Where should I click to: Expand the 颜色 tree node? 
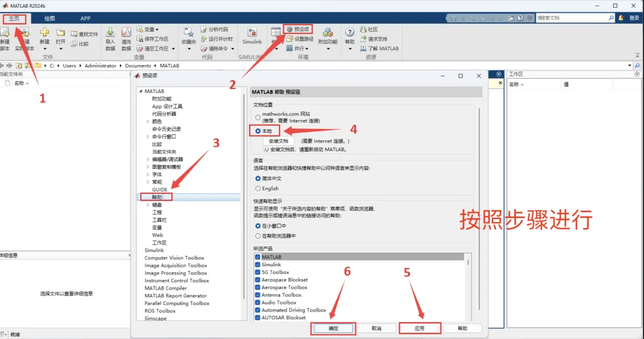point(148,122)
